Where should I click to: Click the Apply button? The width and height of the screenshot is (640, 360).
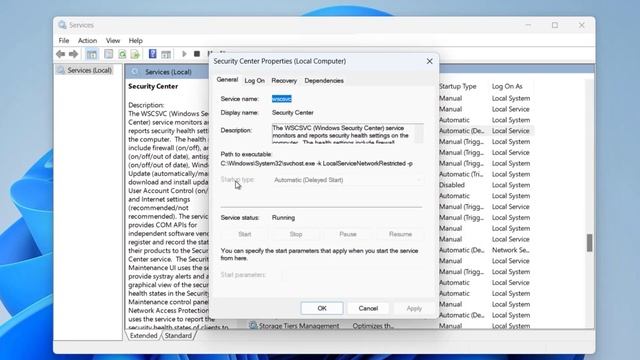click(414, 308)
